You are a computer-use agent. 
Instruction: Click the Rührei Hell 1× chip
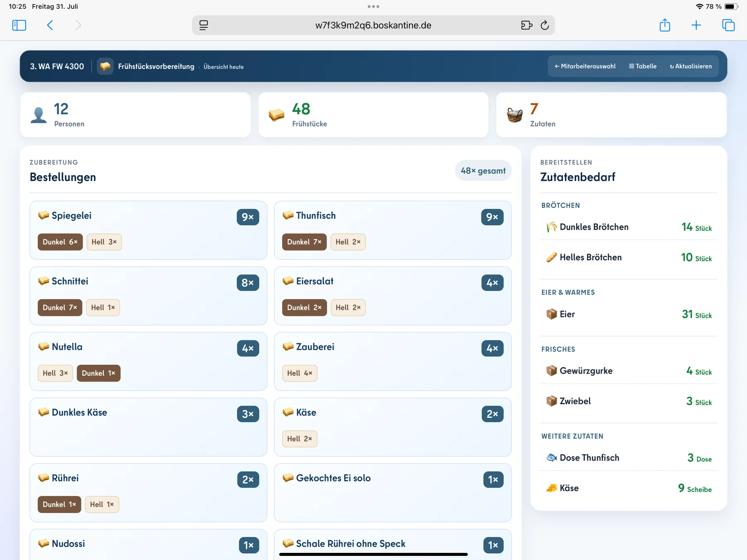102,504
